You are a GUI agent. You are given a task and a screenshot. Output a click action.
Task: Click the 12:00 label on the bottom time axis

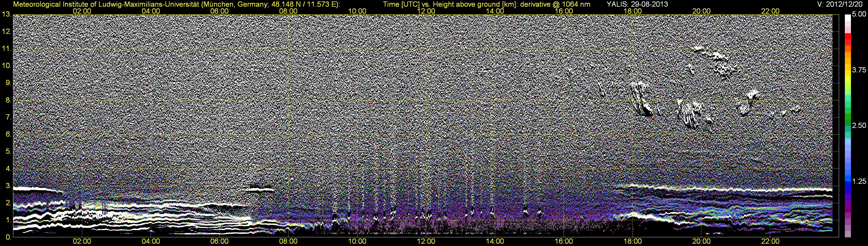point(426,242)
